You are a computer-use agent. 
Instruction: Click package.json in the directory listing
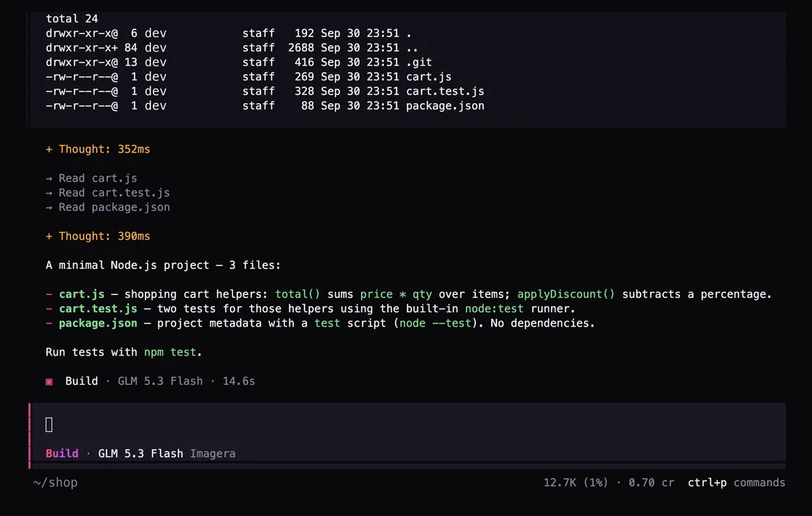click(445, 105)
